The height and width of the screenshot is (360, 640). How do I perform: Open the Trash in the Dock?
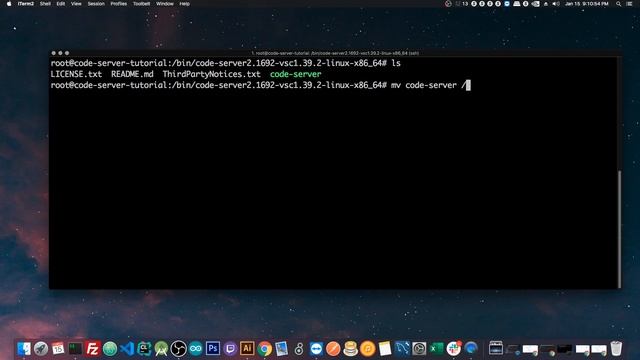click(616, 349)
